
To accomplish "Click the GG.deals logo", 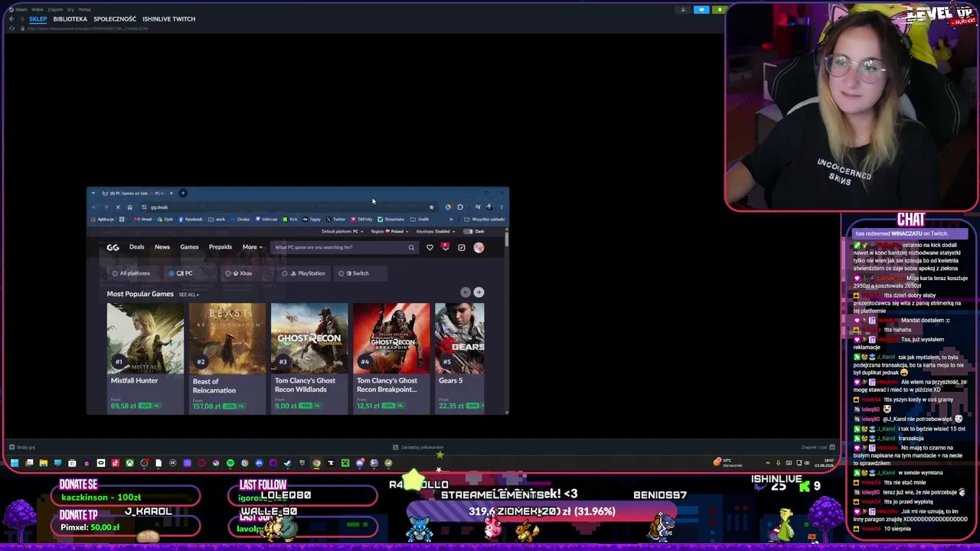I will pyautogui.click(x=113, y=247).
